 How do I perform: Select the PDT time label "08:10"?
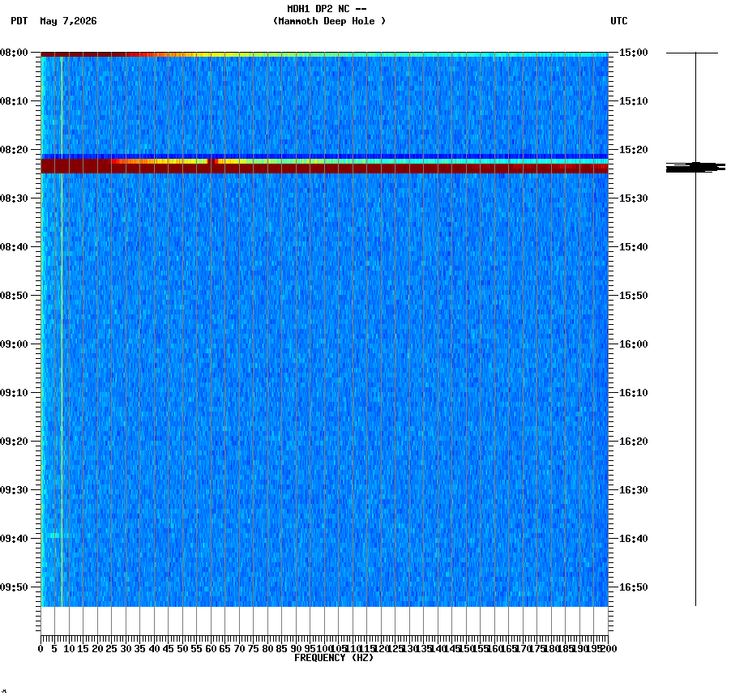click(14, 101)
